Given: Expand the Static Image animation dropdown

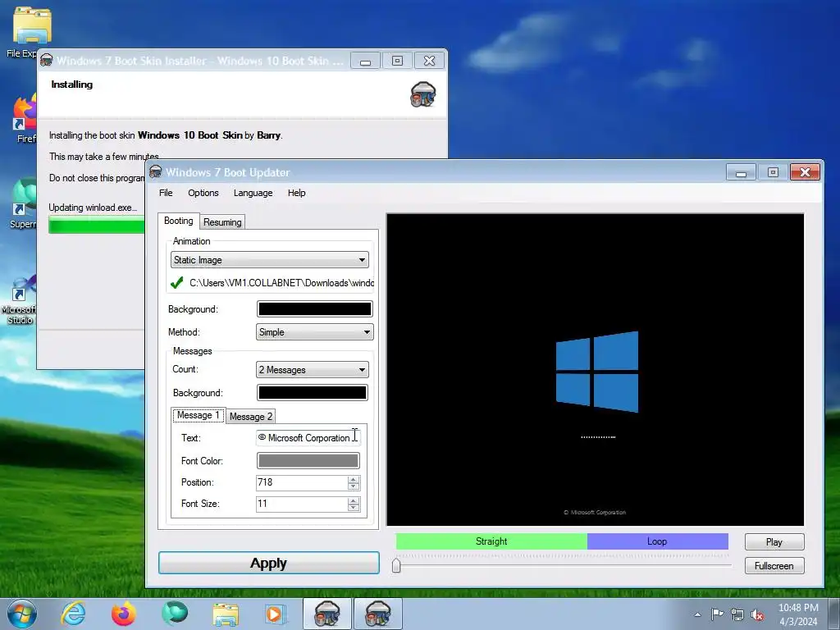Looking at the screenshot, I should click(269, 260).
